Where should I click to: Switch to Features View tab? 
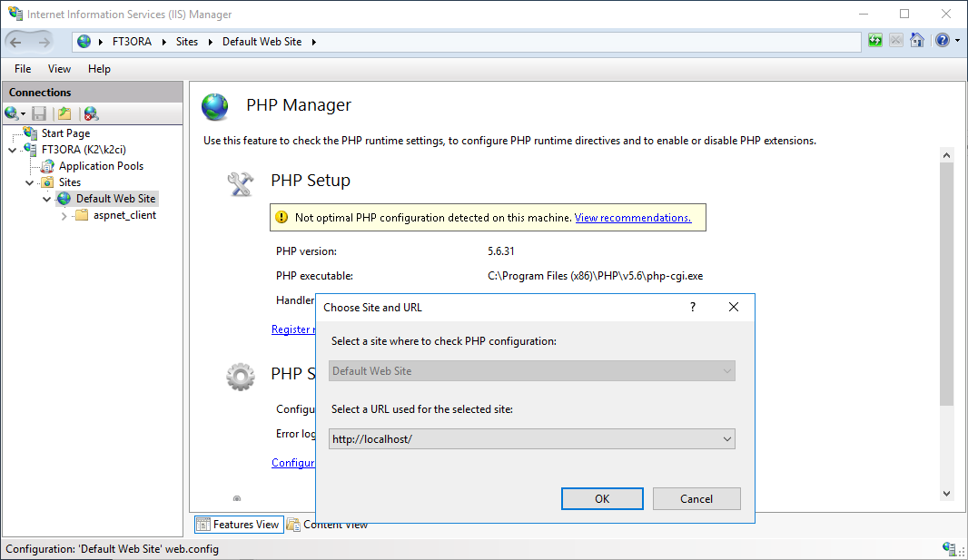(x=238, y=524)
